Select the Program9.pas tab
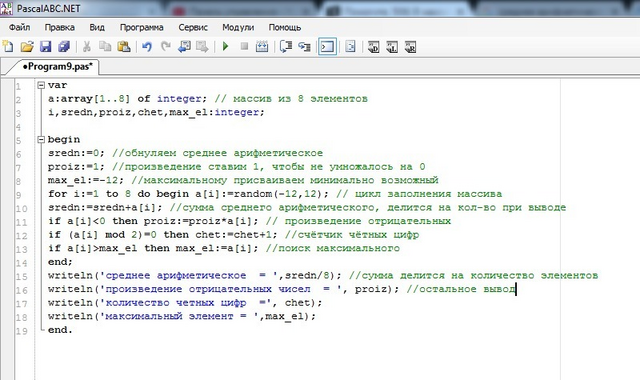The image size is (640, 380). point(58,67)
